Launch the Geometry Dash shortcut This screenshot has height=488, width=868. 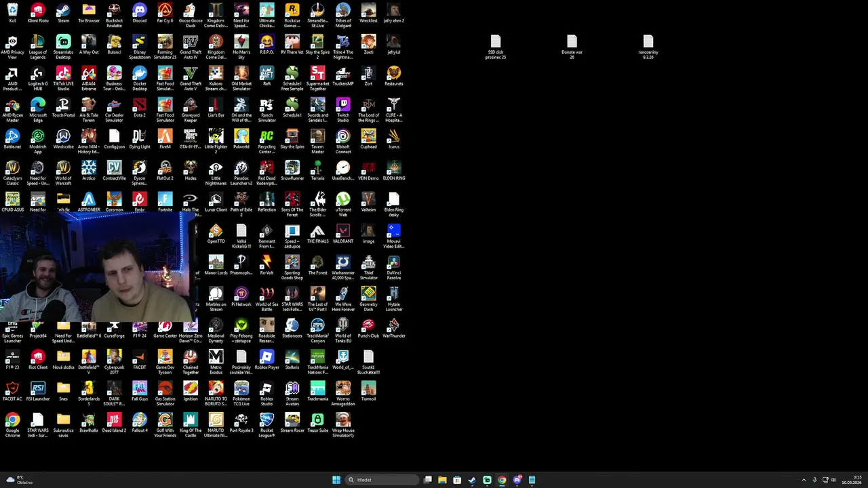coord(368,299)
